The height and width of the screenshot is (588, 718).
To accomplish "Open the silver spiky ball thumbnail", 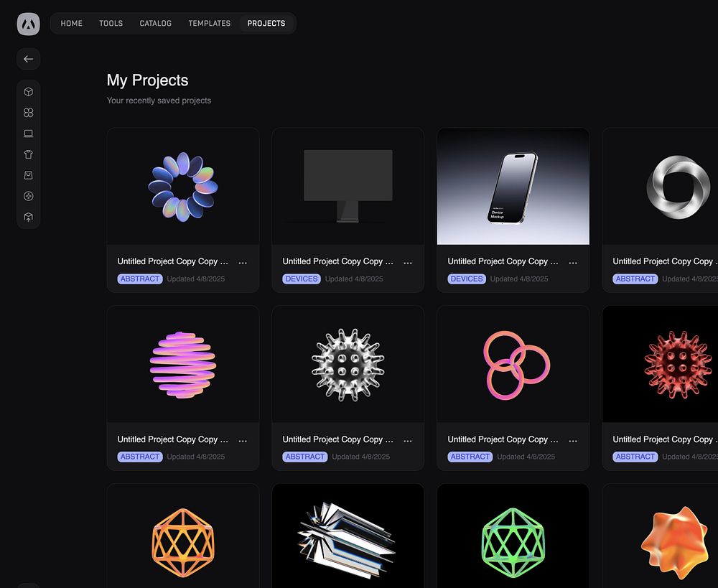I will pyautogui.click(x=348, y=364).
